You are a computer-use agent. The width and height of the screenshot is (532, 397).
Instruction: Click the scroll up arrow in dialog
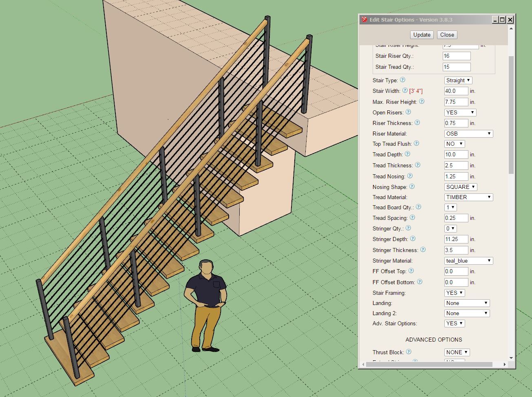coord(511,29)
